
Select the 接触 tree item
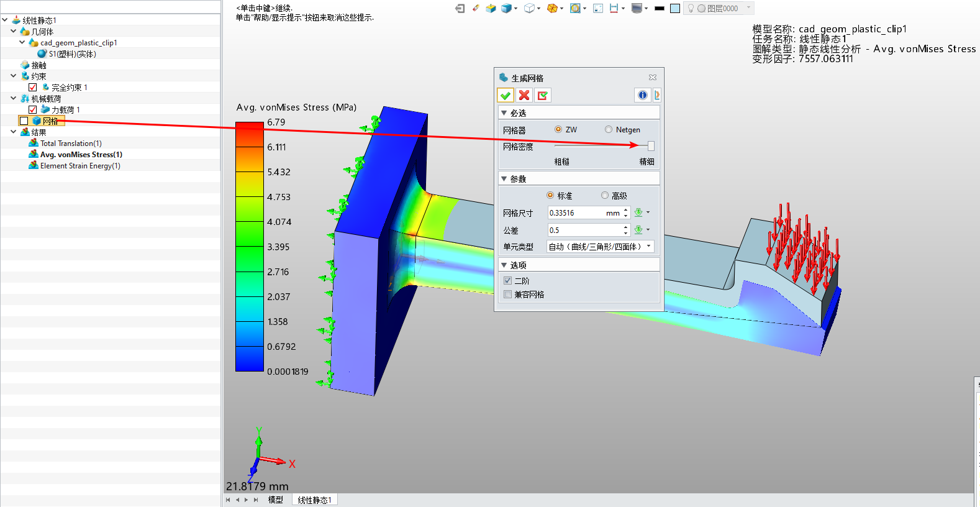click(x=39, y=65)
